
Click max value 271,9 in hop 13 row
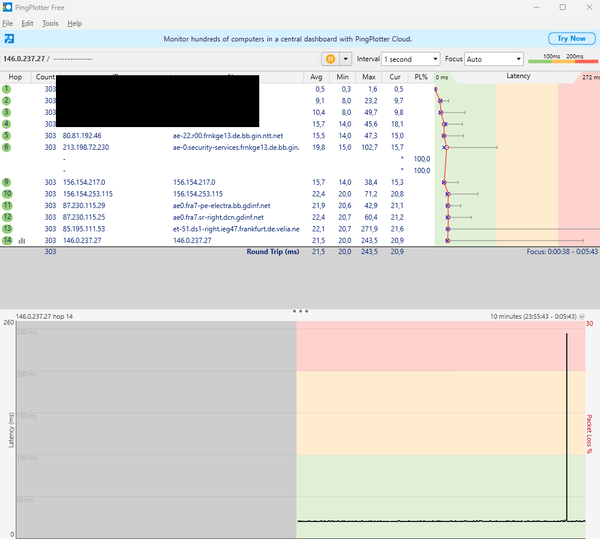[x=369, y=229]
